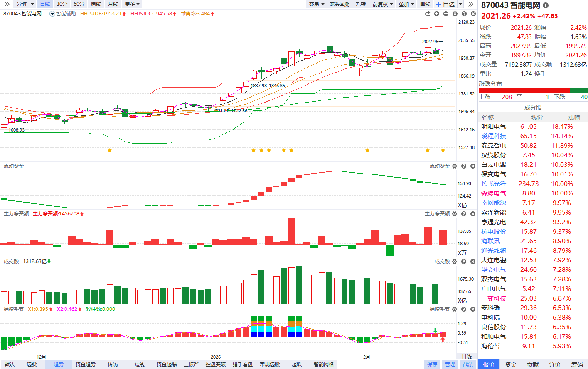This screenshot has width=588, height=369.
Task: Open 晓程科技 stock link
Action: point(494,136)
